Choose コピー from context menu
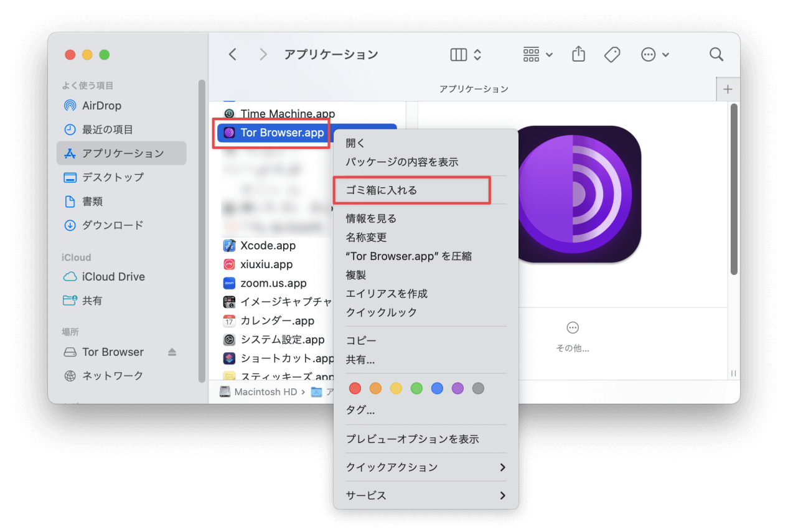This screenshot has height=532, width=788. 426,340
